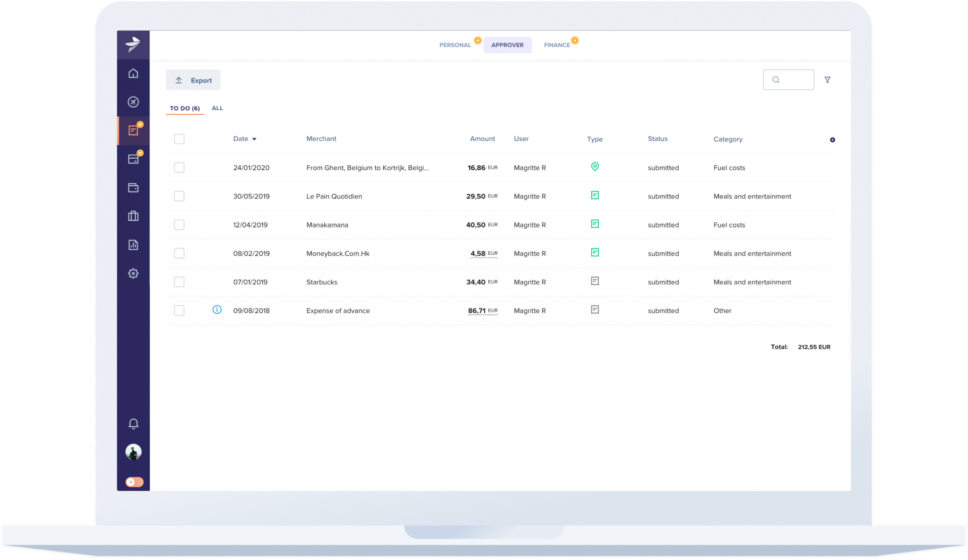Check the Starbucks expense row checkbox

(x=179, y=282)
